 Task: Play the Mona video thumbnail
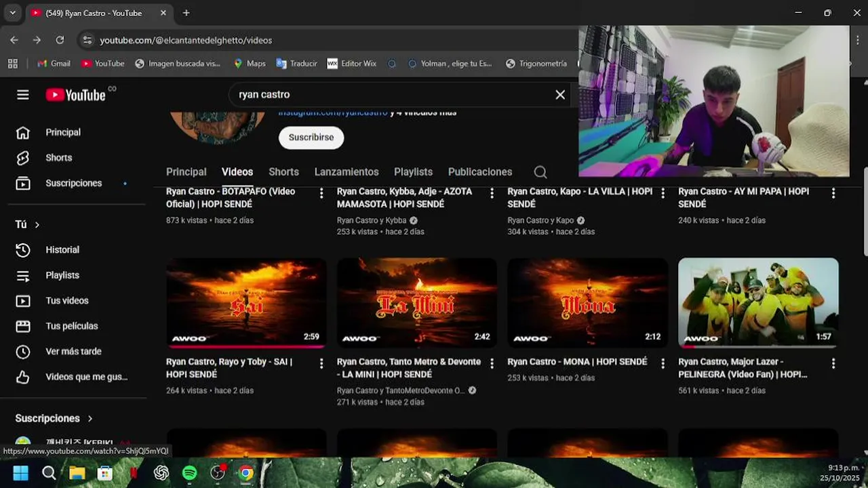(x=588, y=303)
